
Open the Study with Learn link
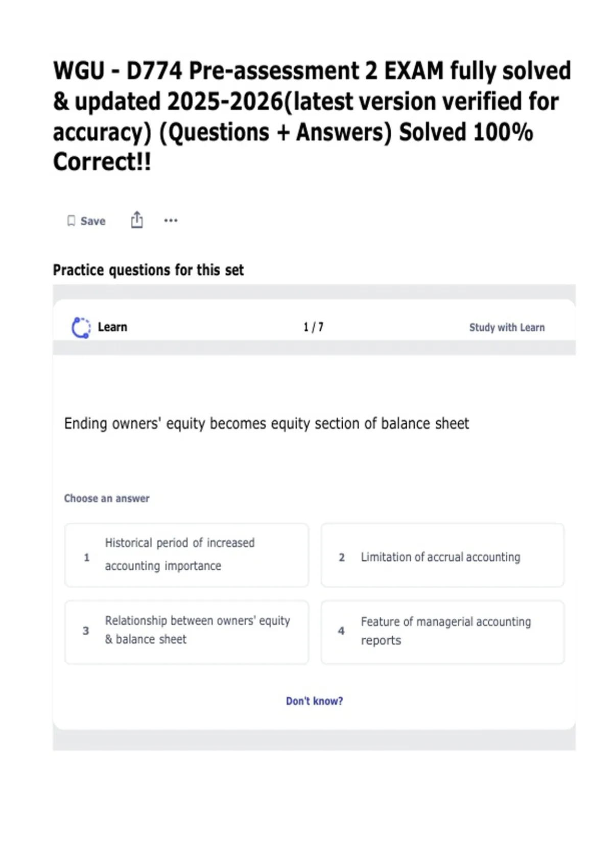[x=507, y=327]
